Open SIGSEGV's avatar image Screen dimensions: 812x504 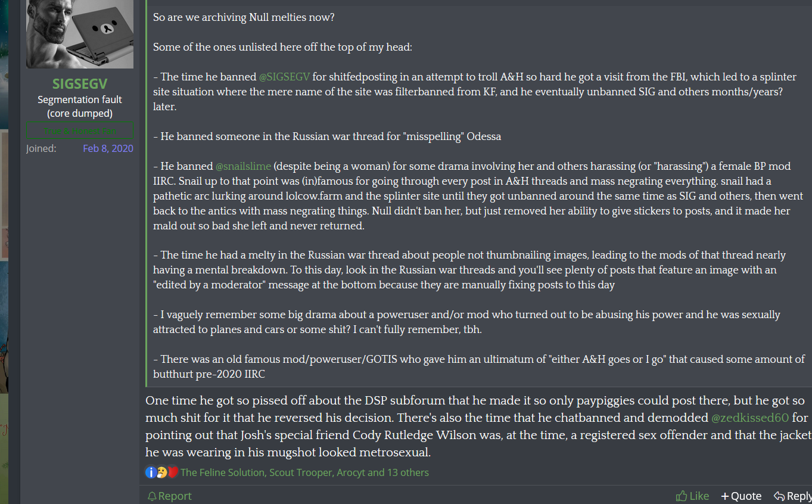coord(80,34)
